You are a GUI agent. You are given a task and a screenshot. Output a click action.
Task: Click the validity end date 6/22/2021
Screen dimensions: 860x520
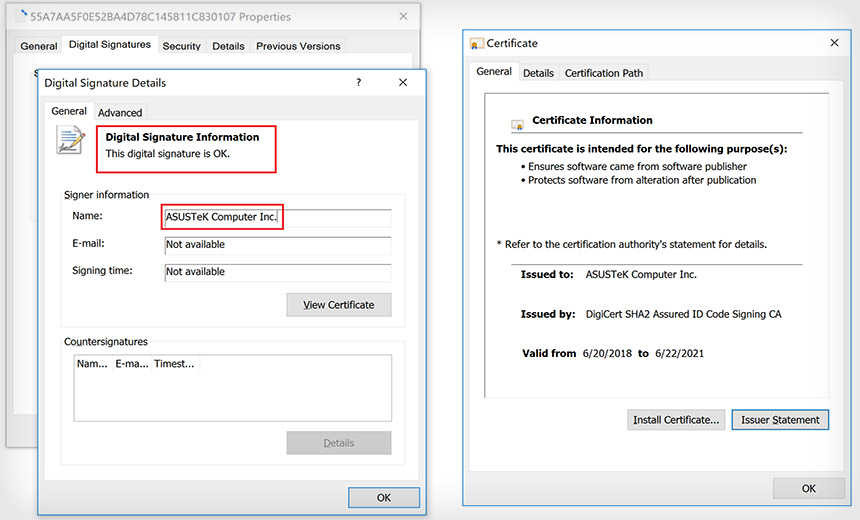(x=679, y=353)
